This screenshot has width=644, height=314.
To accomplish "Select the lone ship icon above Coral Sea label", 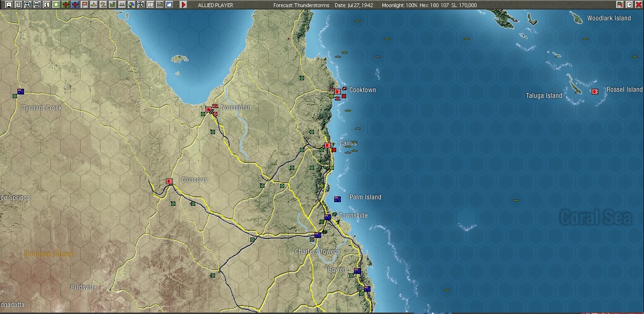I will click(x=516, y=200).
